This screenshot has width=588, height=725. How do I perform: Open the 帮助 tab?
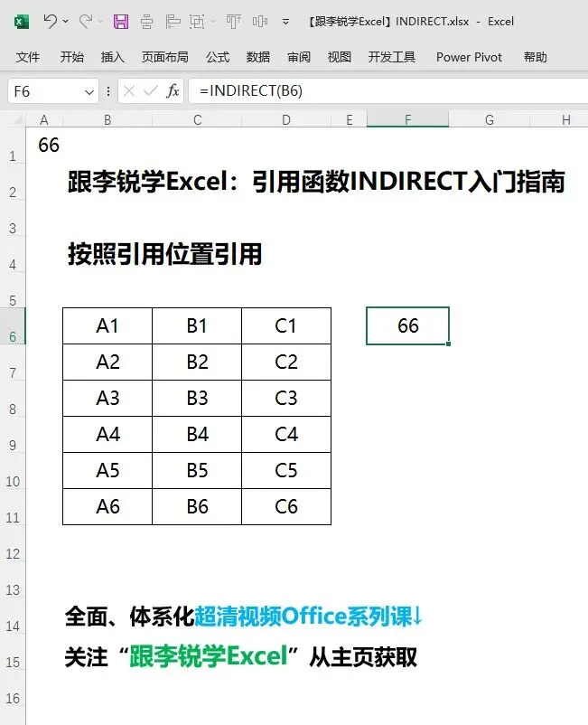[536, 57]
